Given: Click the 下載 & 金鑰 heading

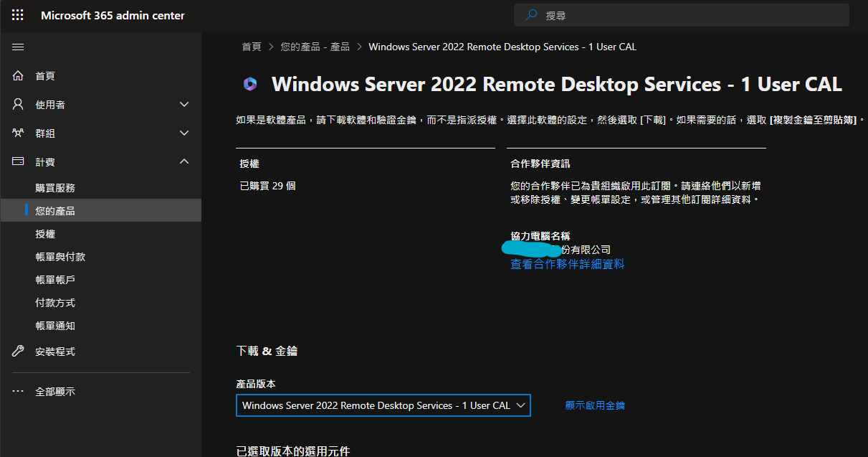Looking at the screenshot, I should pyautogui.click(x=267, y=351).
